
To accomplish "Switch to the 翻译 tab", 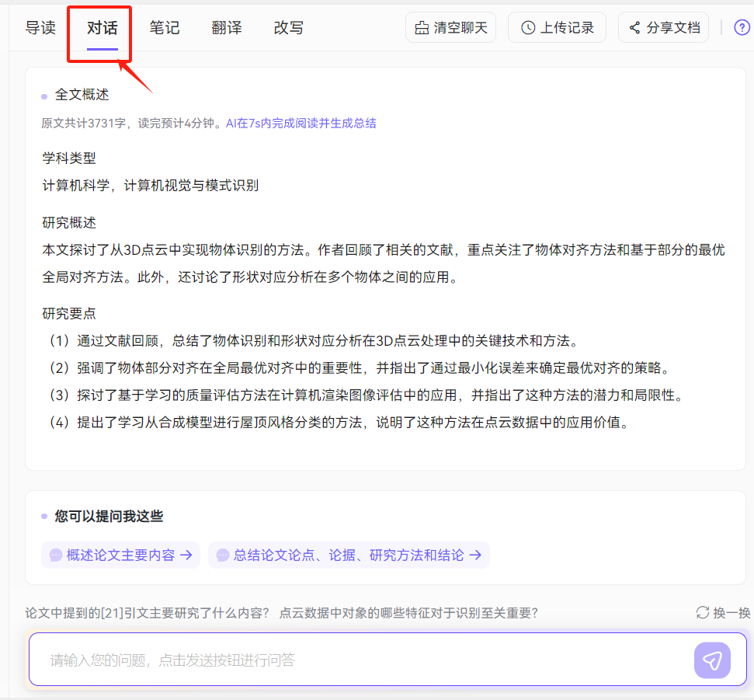I will click(x=227, y=28).
